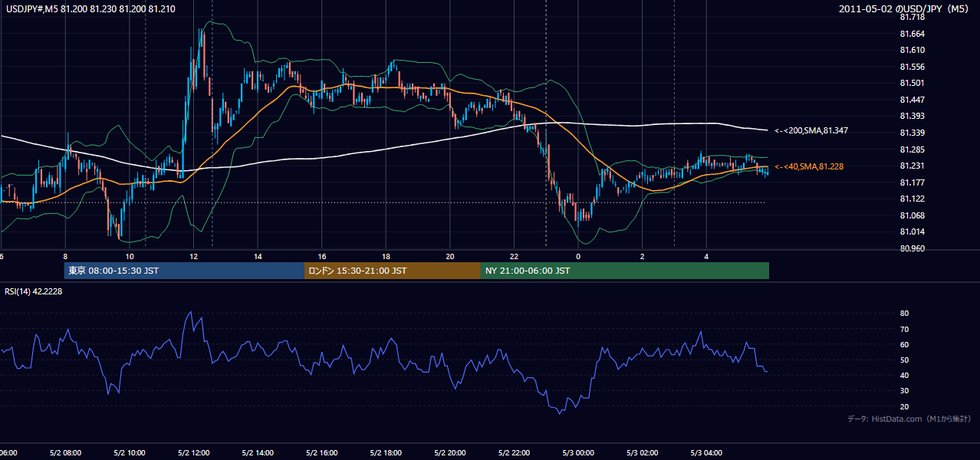Image resolution: width=980 pixels, height=460 pixels.
Task: Click price axis value 81.014
Action: coord(912,232)
